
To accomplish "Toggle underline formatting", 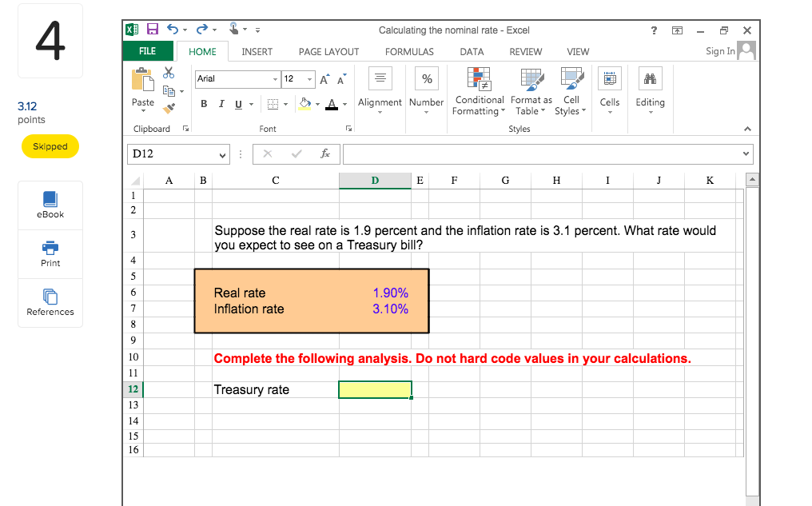I will [237, 104].
